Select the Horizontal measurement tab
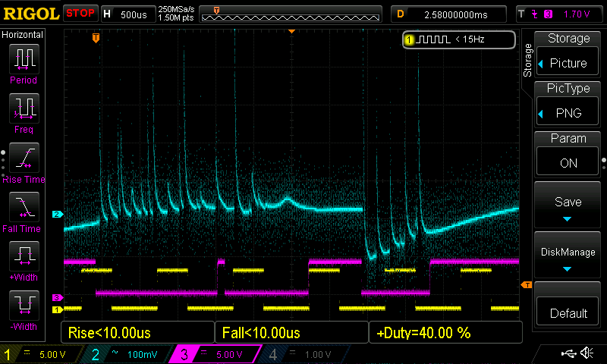 click(x=23, y=35)
